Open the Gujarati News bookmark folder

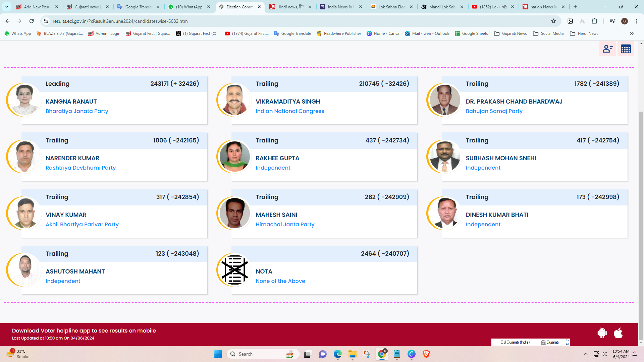tap(511, 34)
